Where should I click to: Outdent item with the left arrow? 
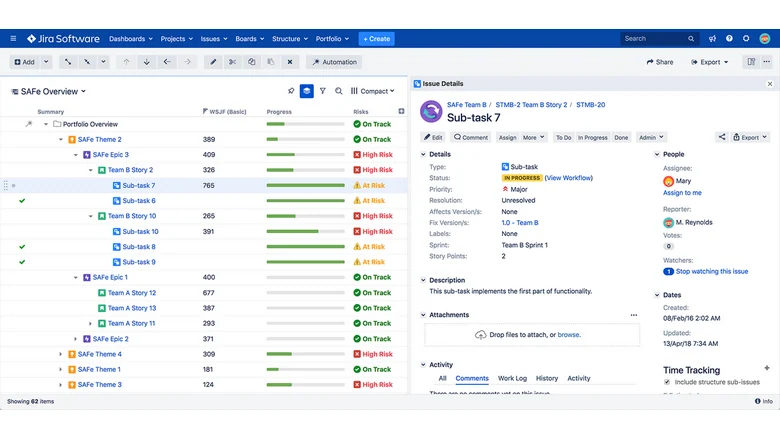click(167, 62)
